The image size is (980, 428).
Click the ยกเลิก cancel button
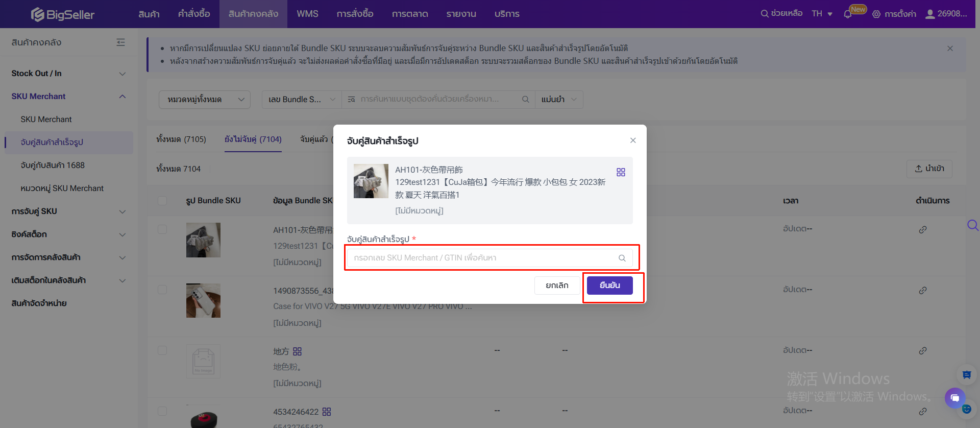point(557,286)
